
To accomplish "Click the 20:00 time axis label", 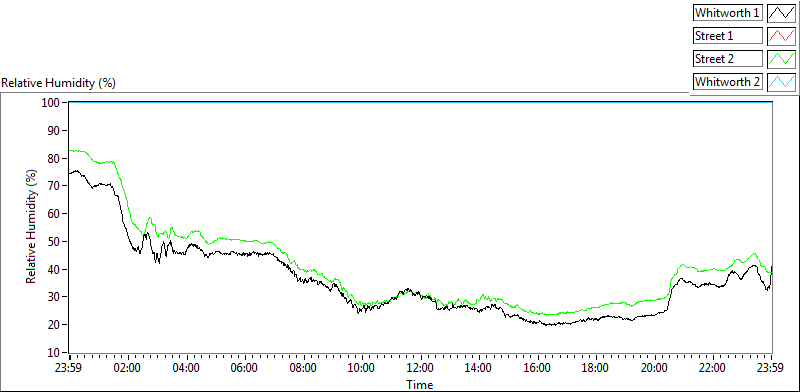I will (x=655, y=368).
